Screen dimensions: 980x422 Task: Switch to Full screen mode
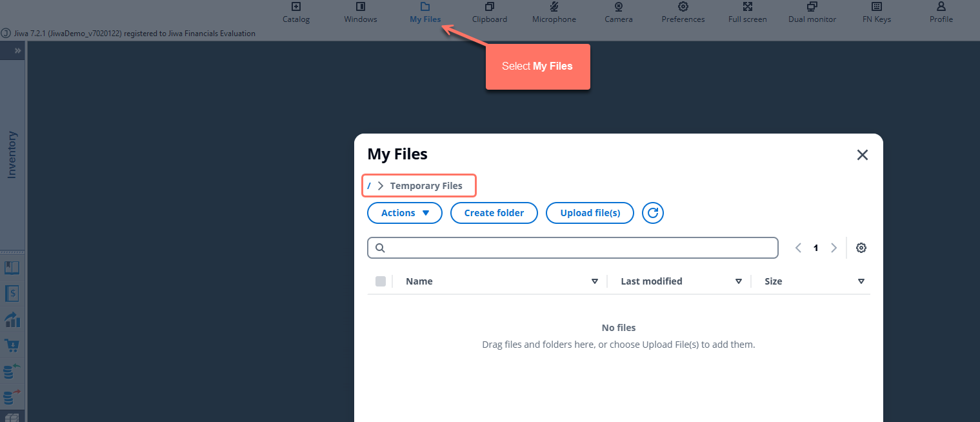748,12
